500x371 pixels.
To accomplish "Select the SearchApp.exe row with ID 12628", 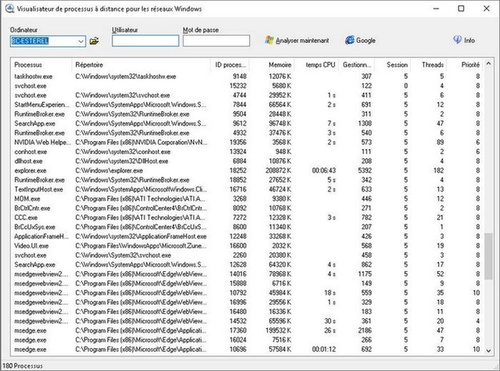I will click(x=248, y=265).
